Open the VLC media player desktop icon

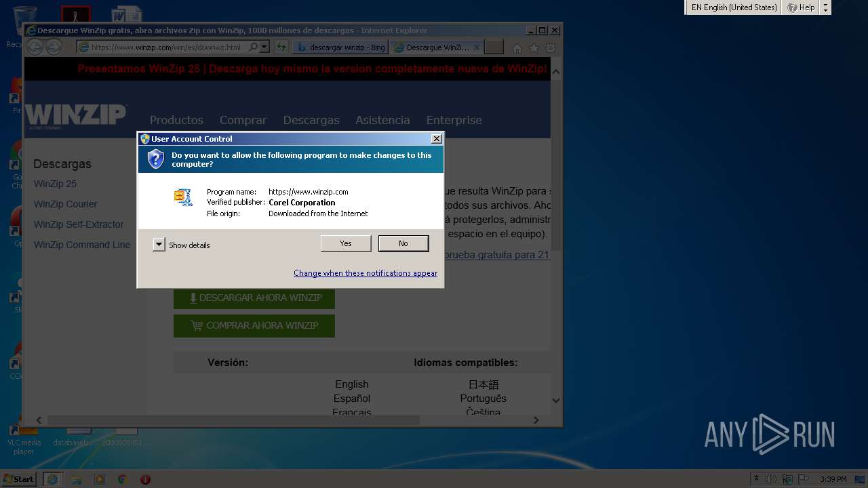point(24,439)
